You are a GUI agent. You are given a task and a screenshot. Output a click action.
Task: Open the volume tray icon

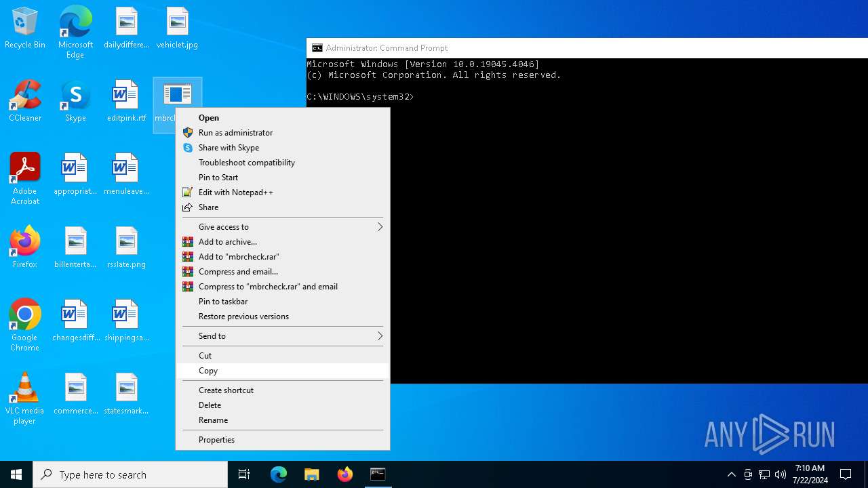pos(781,474)
